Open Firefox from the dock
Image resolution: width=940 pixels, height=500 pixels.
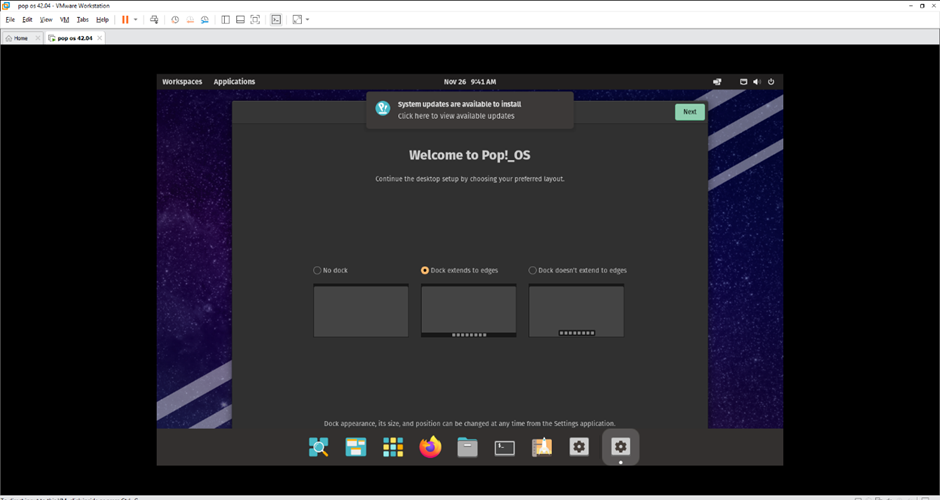[430, 447]
